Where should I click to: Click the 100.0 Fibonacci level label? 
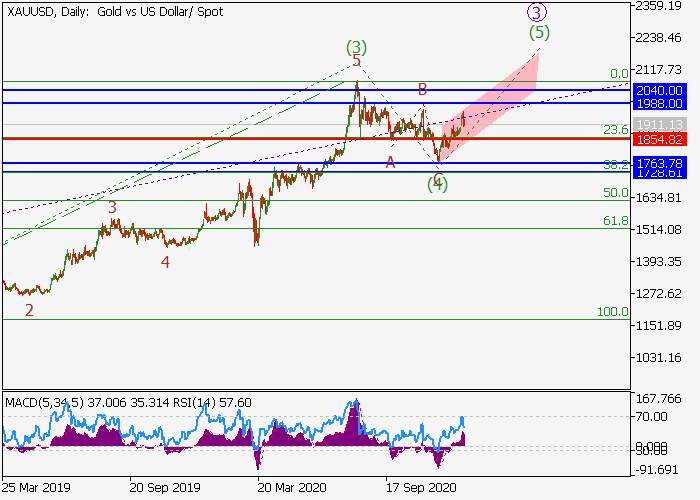[612, 312]
